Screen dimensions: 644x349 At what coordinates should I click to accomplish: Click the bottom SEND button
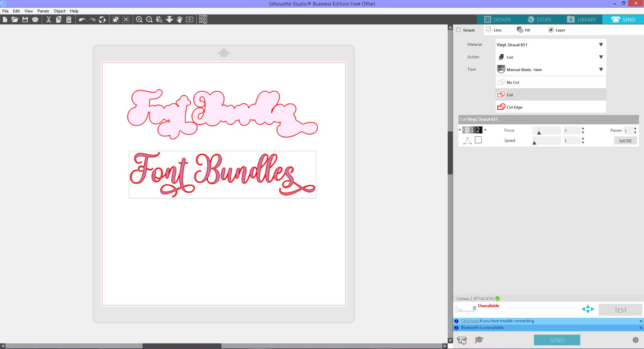click(557, 340)
